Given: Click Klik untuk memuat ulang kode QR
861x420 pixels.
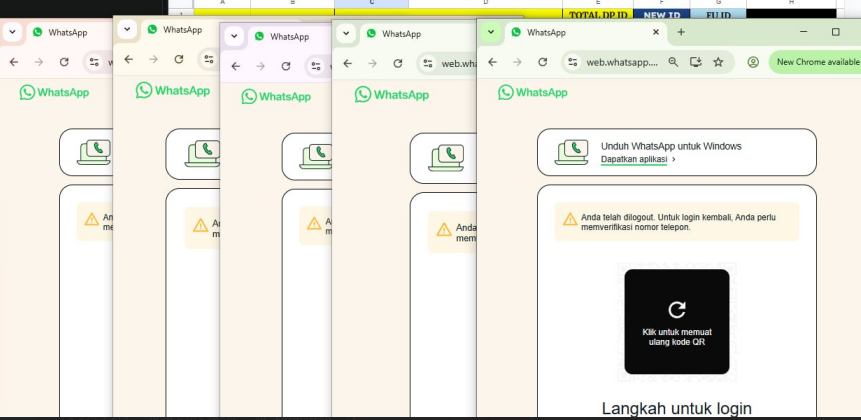Looking at the screenshot, I should pyautogui.click(x=676, y=322).
